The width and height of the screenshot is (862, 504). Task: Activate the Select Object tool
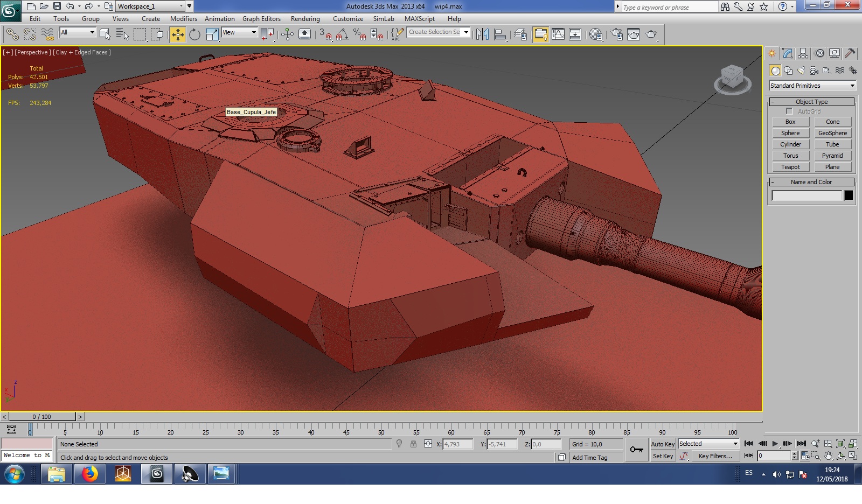(x=105, y=34)
